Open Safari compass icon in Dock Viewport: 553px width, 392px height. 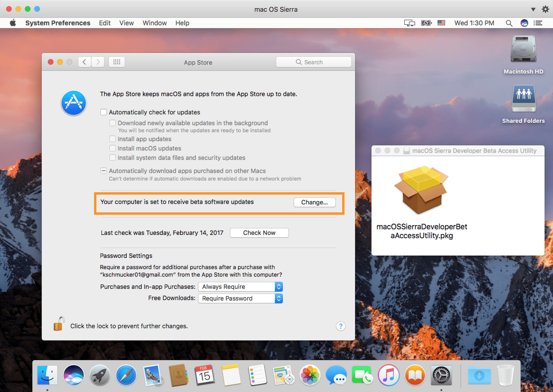click(126, 375)
